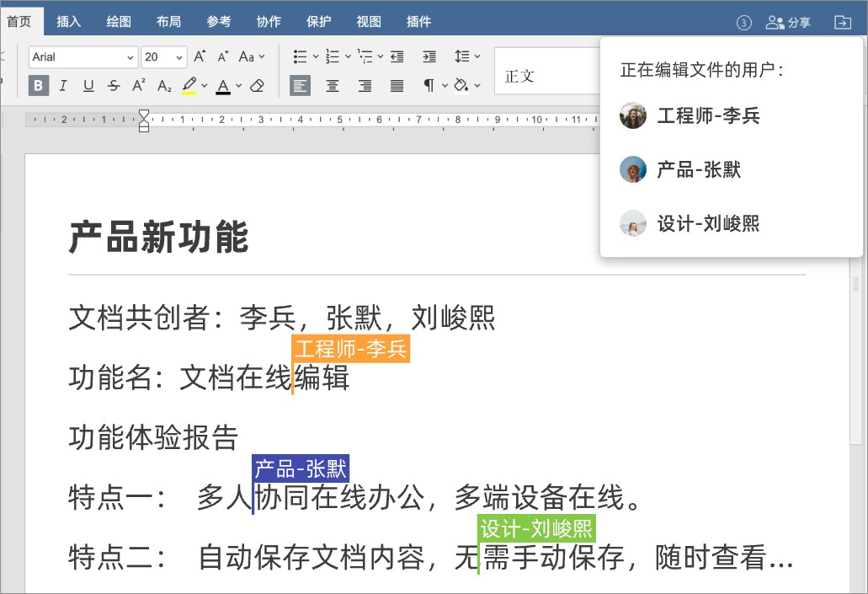The width and height of the screenshot is (868, 594).
Task: Select user 产品-张默 in editors list
Action: (x=699, y=170)
